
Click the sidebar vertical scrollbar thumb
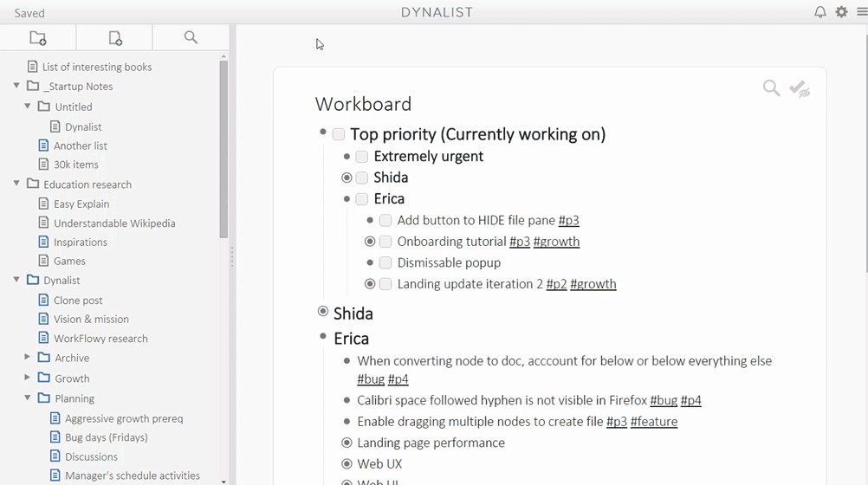coord(223,149)
